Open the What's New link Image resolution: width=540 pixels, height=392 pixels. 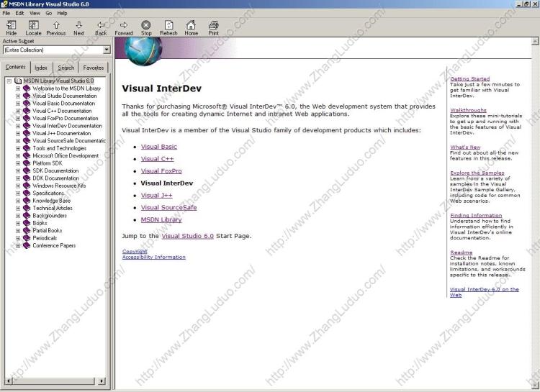tap(465, 147)
